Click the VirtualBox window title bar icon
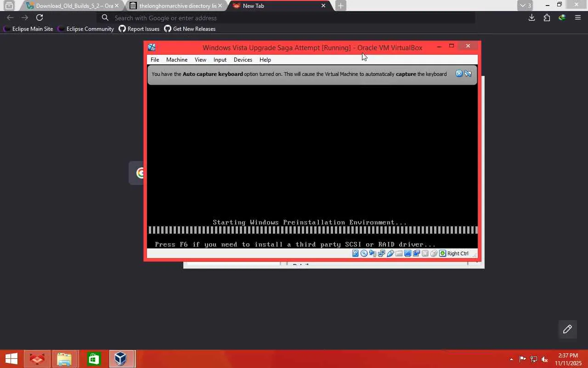Image resolution: width=588 pixels, height=368 pixels. pos(152,47)
